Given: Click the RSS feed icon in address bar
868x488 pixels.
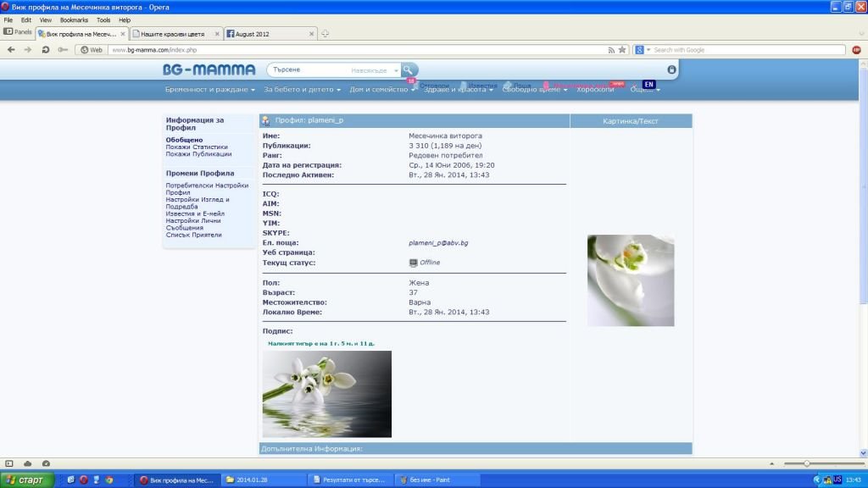Looking at the screenshot, I should [611, 50].
